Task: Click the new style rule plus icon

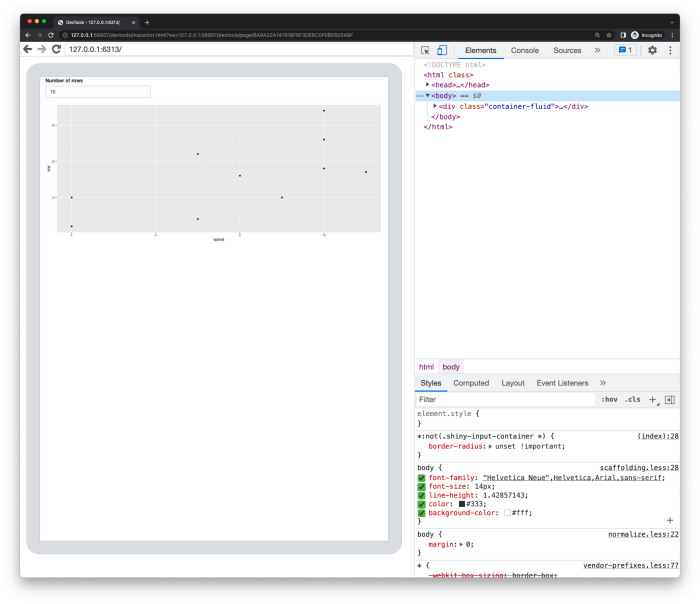Action: click(653, 399)
